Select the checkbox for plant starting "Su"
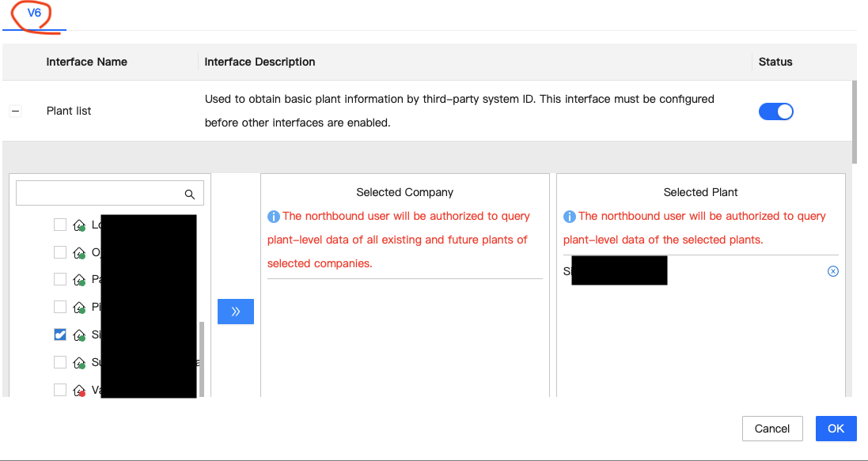Viewport: 868px width, 461px height. click(x=60, y=362)
